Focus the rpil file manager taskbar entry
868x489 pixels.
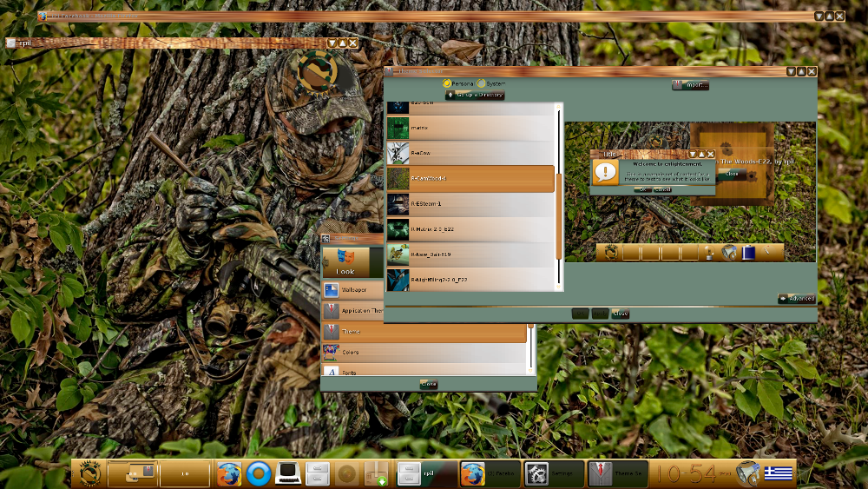tap(427, 474)
